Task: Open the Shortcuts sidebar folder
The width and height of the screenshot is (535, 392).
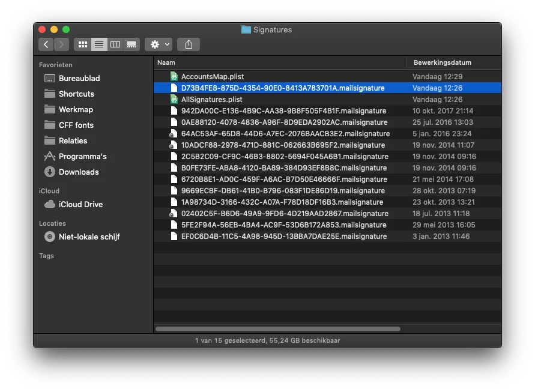Action: pos(69,94)
